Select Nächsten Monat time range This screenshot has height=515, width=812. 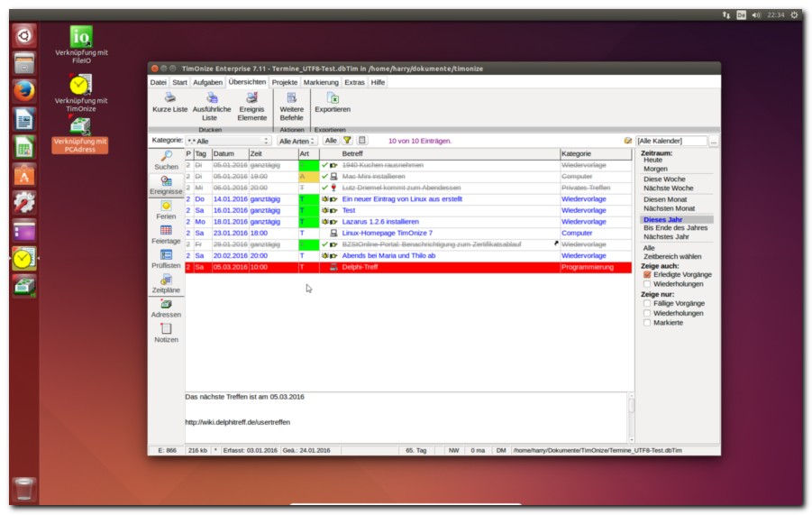(669, 209)
